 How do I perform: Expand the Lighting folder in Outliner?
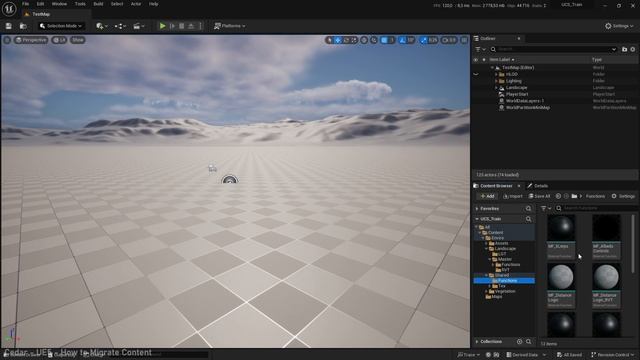pos(496,81)
